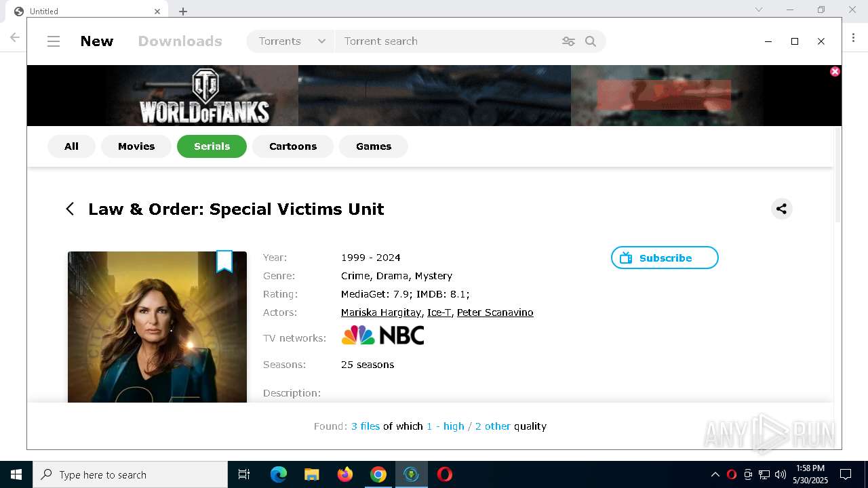The image size is (868, 488).
Task: Open the Windows Start menu
Action: tap(16, 474)
